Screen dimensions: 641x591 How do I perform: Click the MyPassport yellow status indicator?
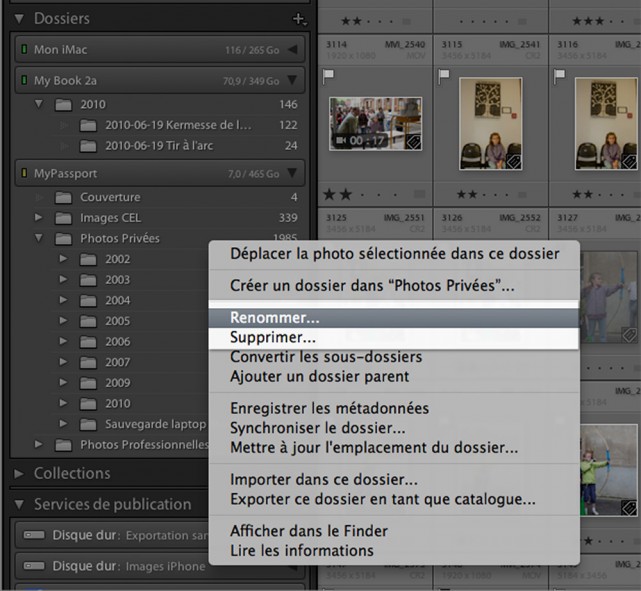[x=24, y=173]
